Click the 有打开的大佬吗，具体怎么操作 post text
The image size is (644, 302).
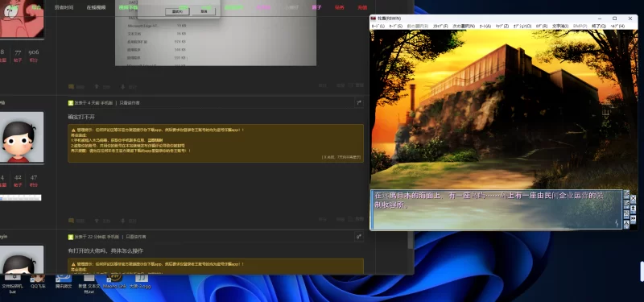coord(105,250)
